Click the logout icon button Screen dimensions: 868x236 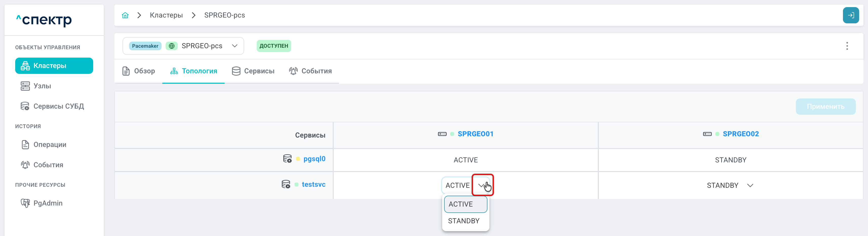tap(851, 15)
